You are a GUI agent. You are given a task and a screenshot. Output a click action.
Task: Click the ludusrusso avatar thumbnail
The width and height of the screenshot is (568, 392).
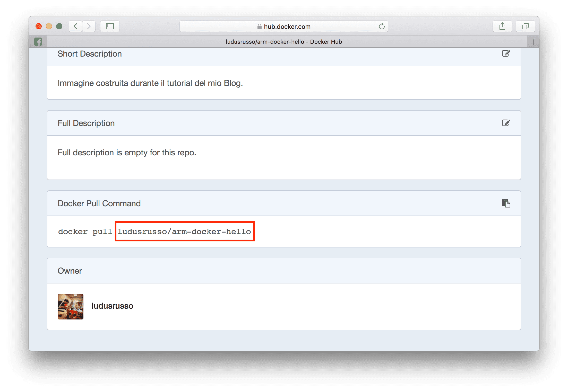pos(71,306)
